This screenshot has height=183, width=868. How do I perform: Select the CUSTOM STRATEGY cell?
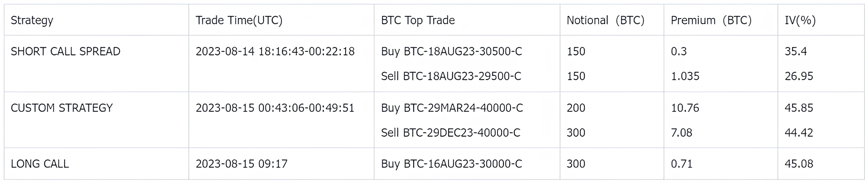coord(62,108)
